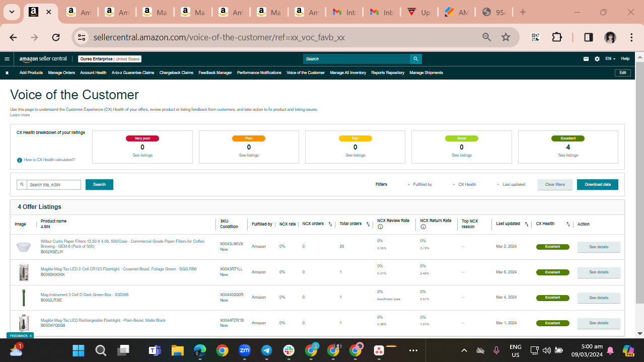
Task: Open Feedback Manager menu item
Action: pos(215,73)
